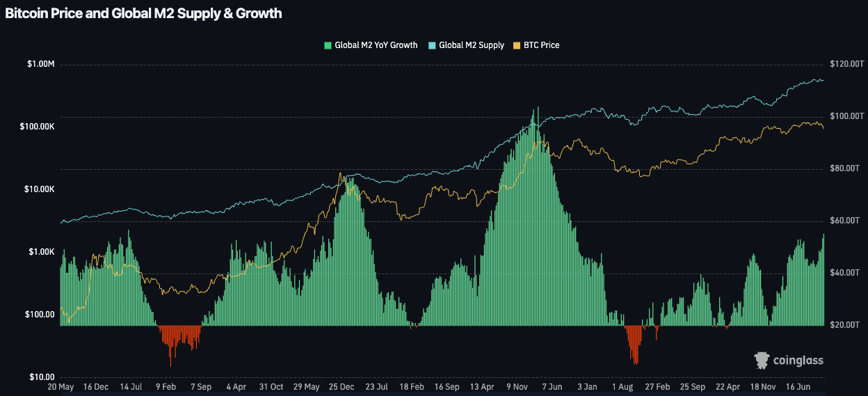
Task: Click the cyan Global M2 Supply legend swatch
Action: coord(432,45)
